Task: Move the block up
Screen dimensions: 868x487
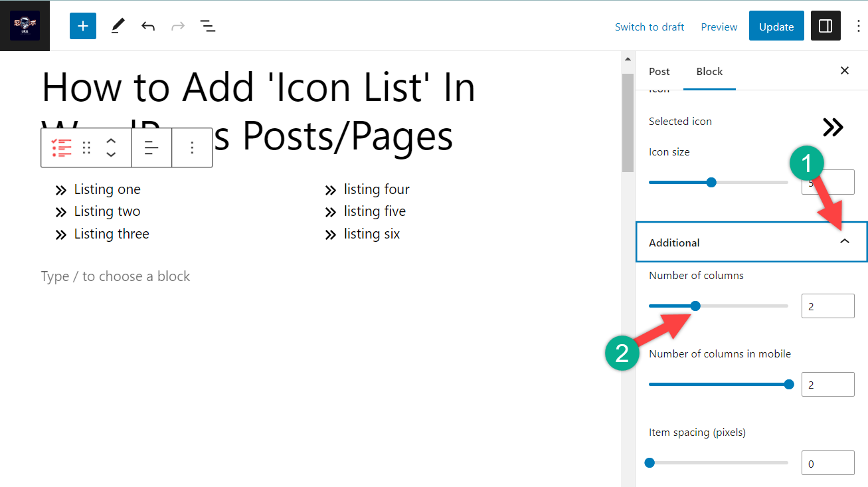Action: (x=111, y=141)
